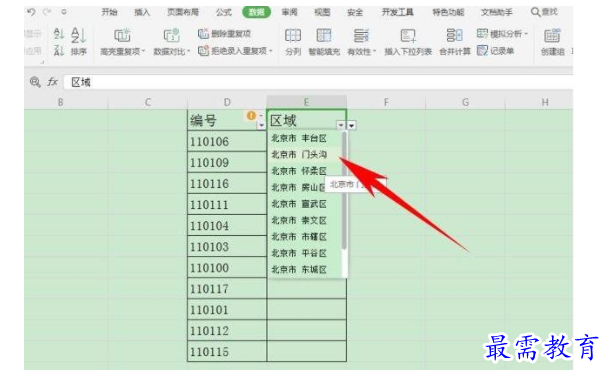Choose 北京市 丰台区 from the list

click(299, 138)
